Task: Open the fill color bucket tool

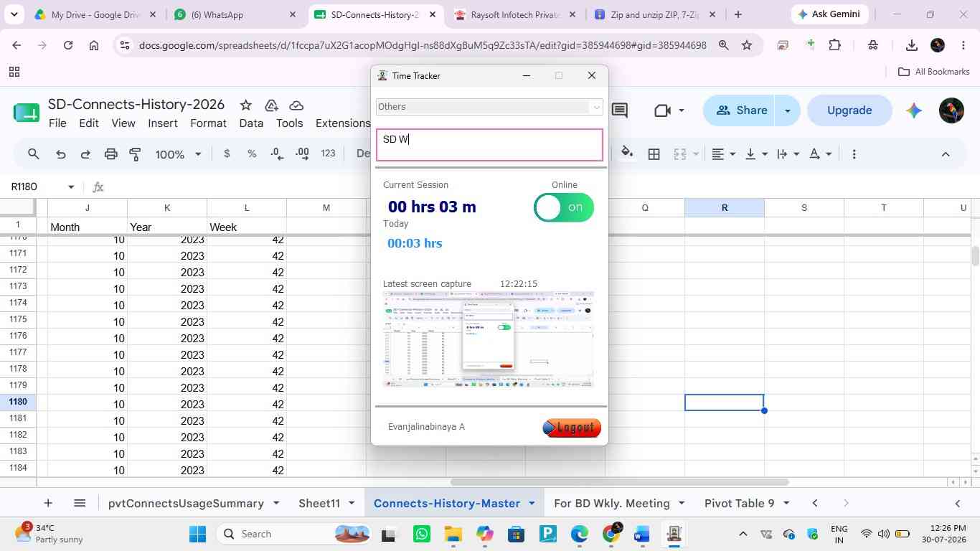Action: [x=627, y=154]
